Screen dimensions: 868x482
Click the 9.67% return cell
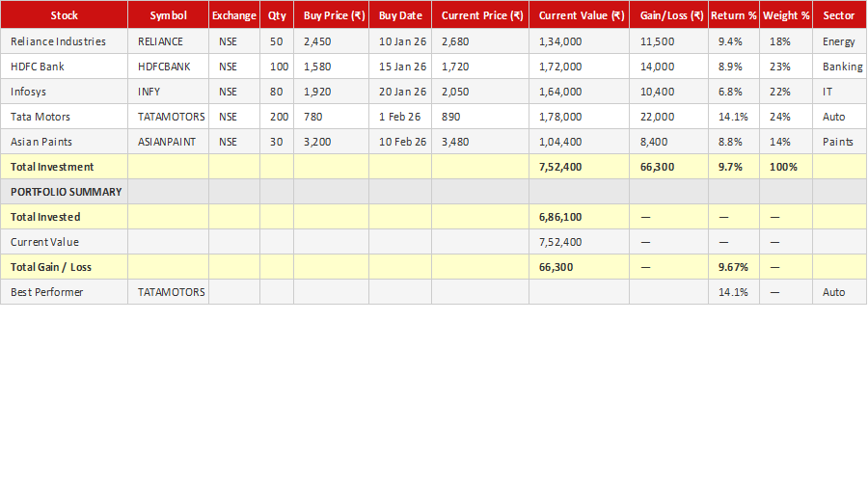(x=734, y=267)
